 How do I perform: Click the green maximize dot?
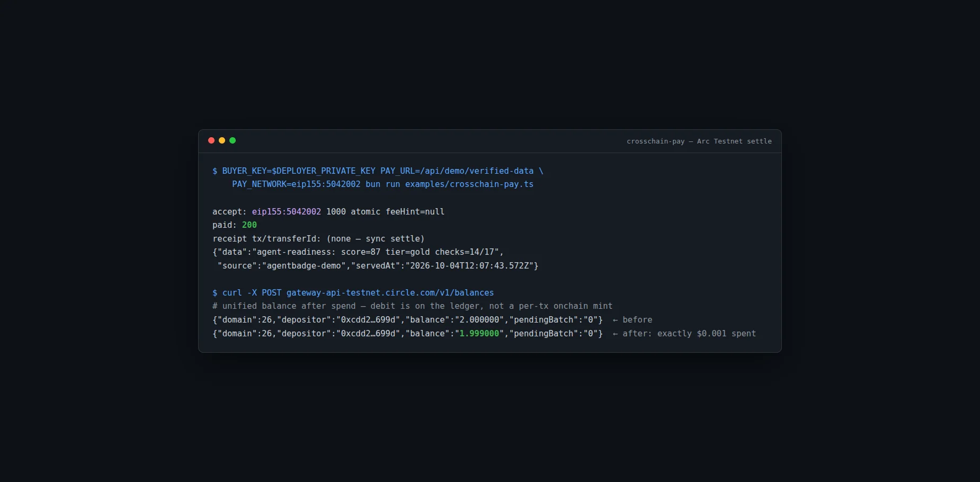coord(233,140)
